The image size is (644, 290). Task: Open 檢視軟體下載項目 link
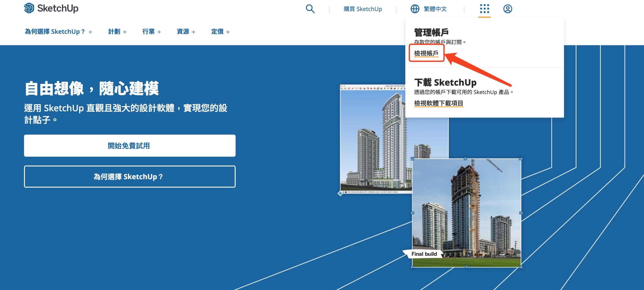click(x=438, y=103)
